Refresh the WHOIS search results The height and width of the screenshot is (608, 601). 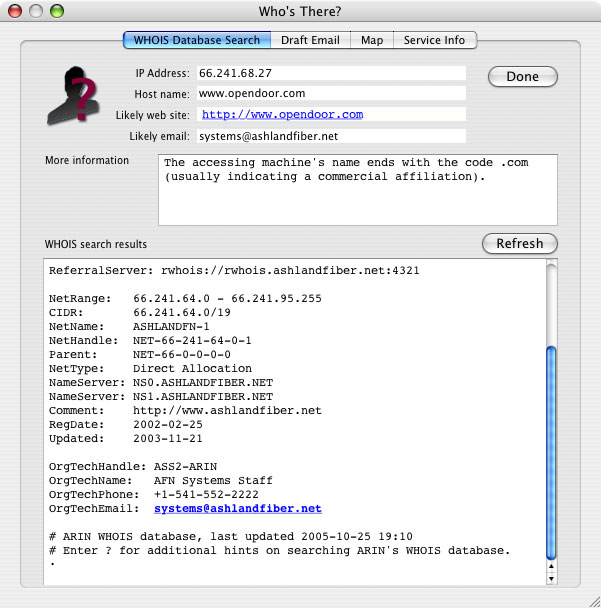tap(520, 244)
